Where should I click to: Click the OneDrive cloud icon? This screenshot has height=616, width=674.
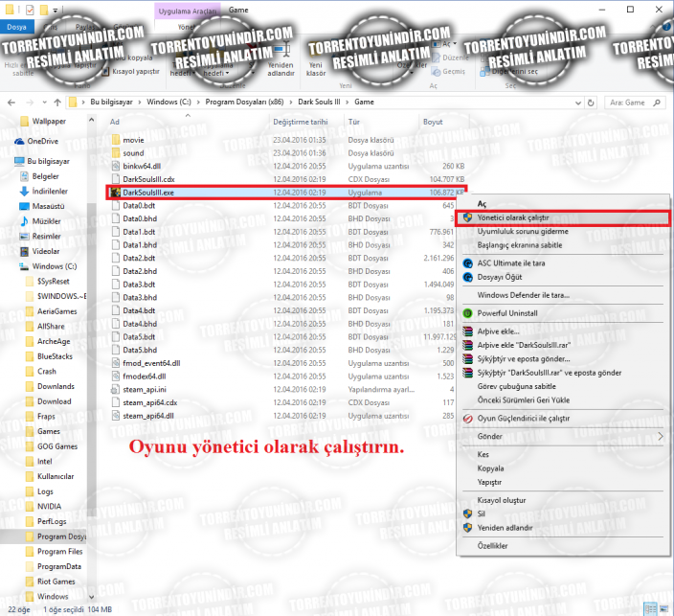(19, 141)
